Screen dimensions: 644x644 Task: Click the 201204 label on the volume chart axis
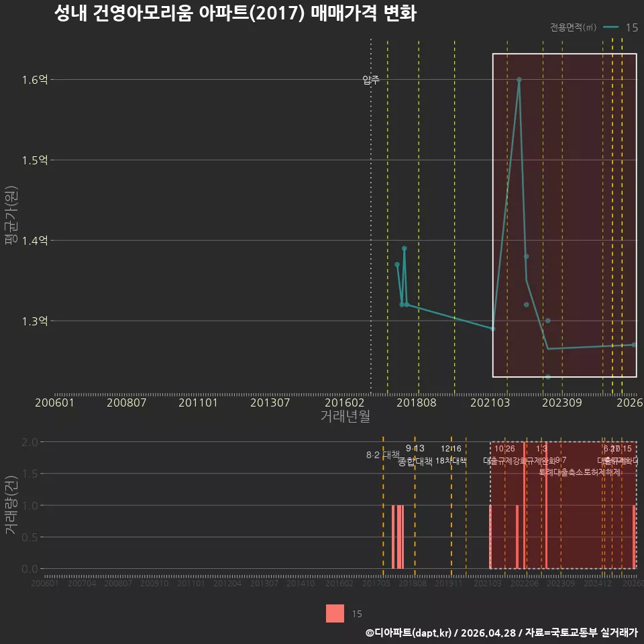[227, 583]
